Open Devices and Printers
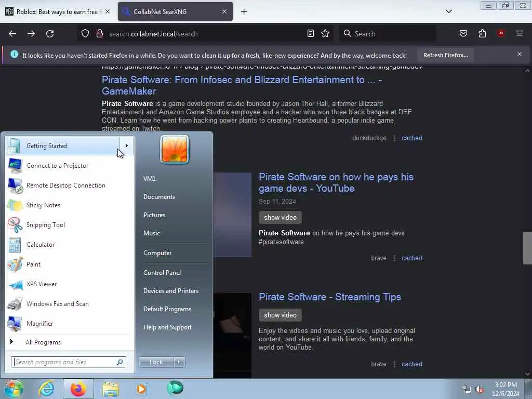Screen dimensions: 532x399 170,291
